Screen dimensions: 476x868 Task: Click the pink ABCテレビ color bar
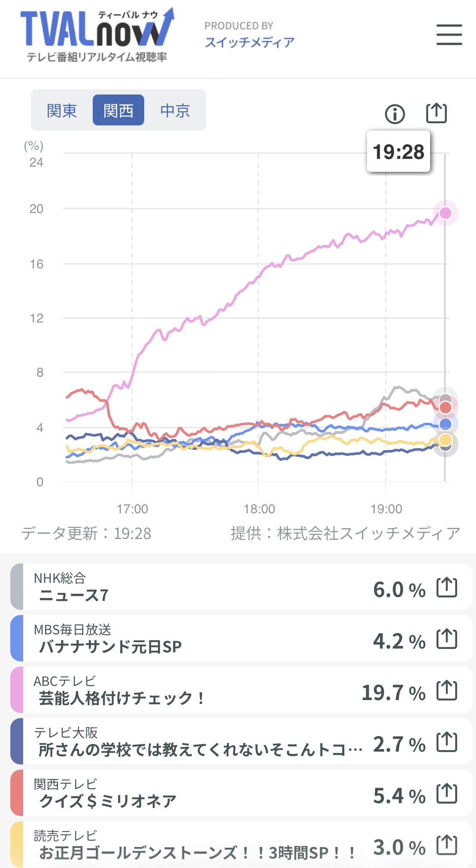tap(17, 690)
